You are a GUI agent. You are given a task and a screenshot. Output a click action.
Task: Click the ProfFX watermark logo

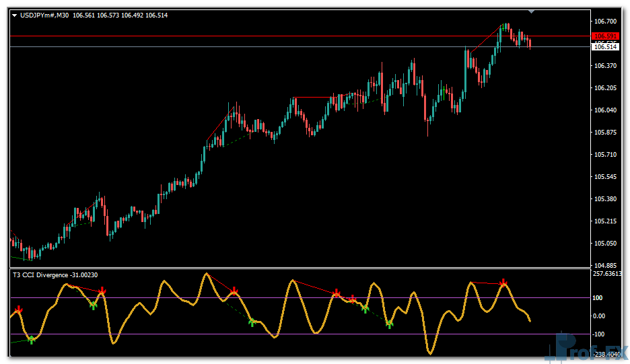point(586,348)
